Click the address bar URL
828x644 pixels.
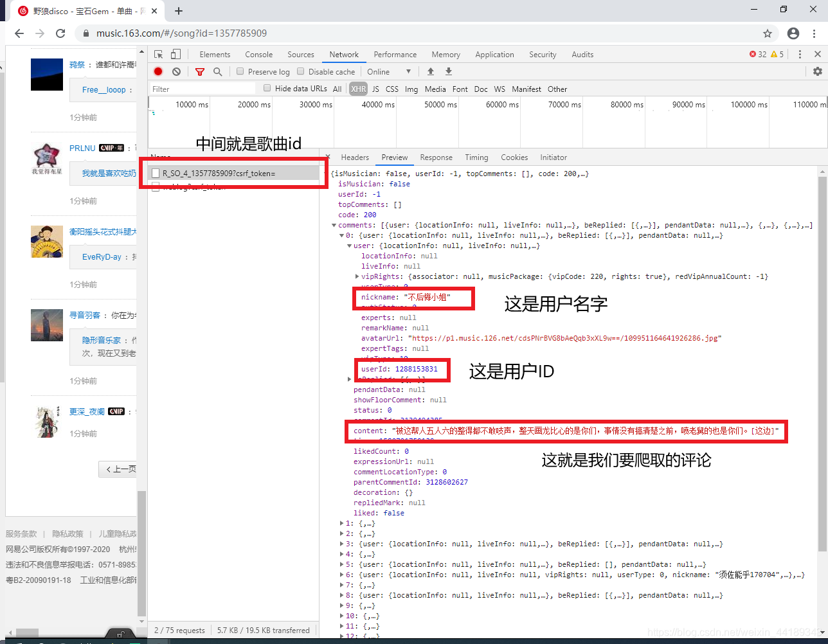coord(181,33)
